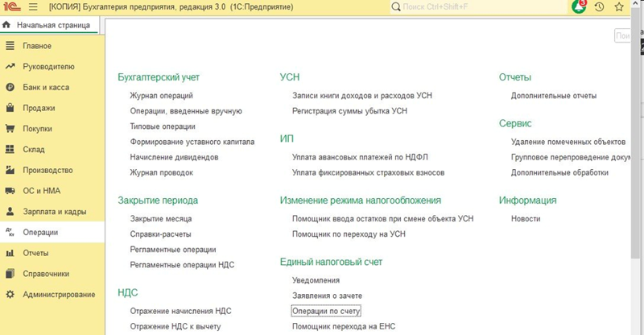Open Закрытие месяца
This screenshot has height=335, width=644.
(160, 219)
